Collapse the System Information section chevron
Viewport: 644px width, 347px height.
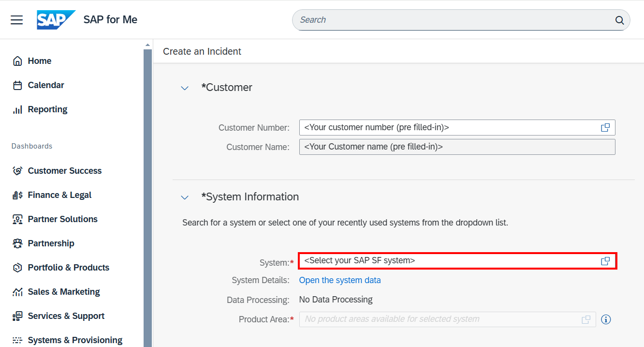tap(184, 197)
